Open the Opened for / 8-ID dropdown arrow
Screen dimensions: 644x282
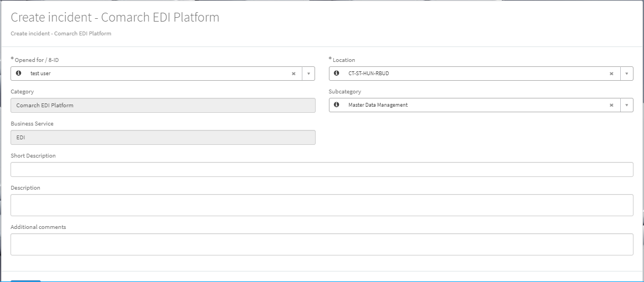(308, 74)
